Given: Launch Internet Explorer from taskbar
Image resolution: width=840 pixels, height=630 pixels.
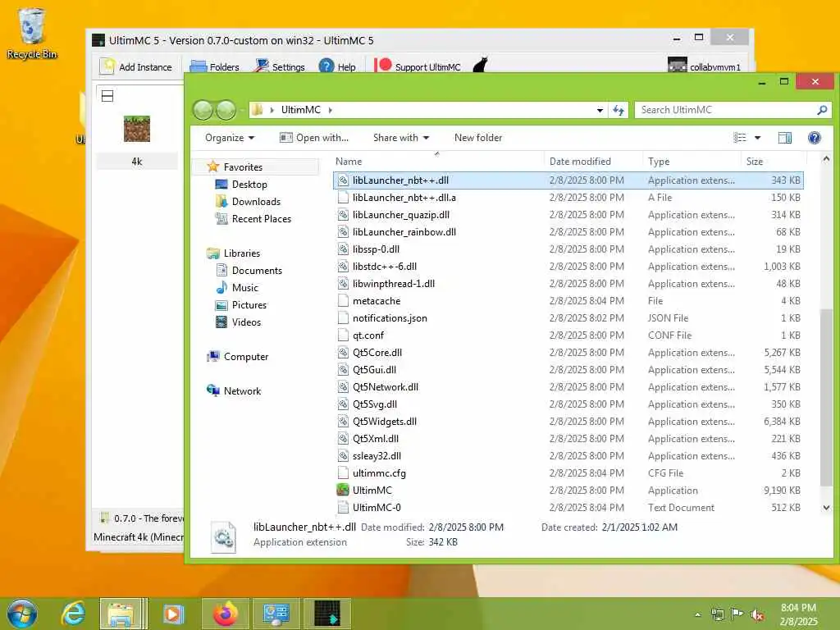Looking at the screenshot, I should click(73, 613).
